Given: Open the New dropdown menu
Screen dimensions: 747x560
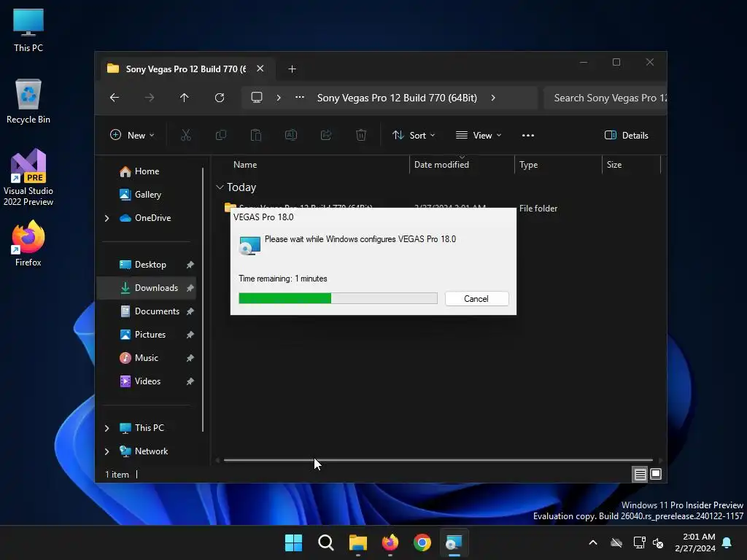Looking at the screenshot, I should click(132, 135).
